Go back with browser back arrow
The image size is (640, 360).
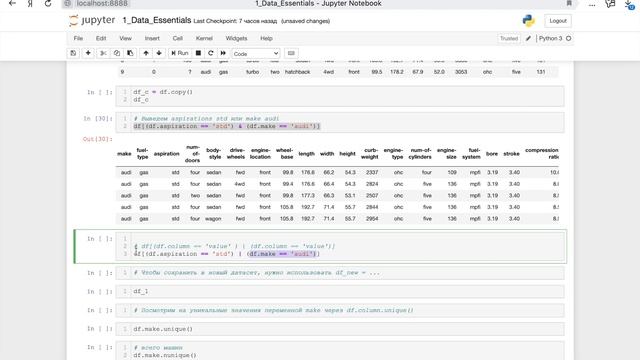click(12, 4)
